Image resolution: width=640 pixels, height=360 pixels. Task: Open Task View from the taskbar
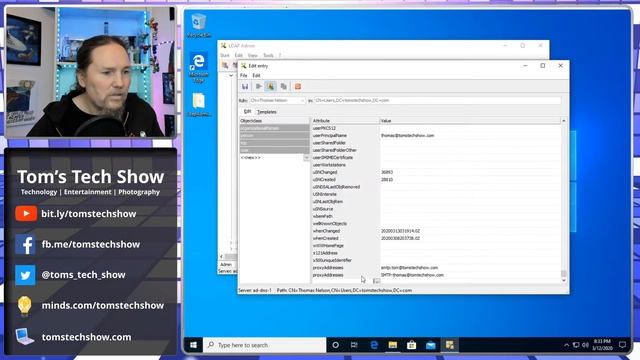click(x=354, y=345)
